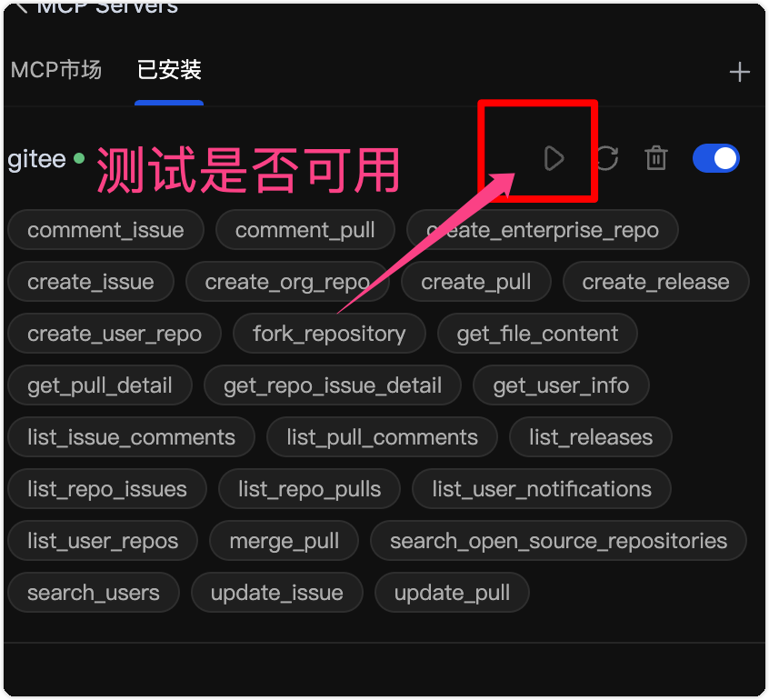Screen dimensions: 769x700
Task: Select the create_user_repo tool chip
Action: click(115, 334)
